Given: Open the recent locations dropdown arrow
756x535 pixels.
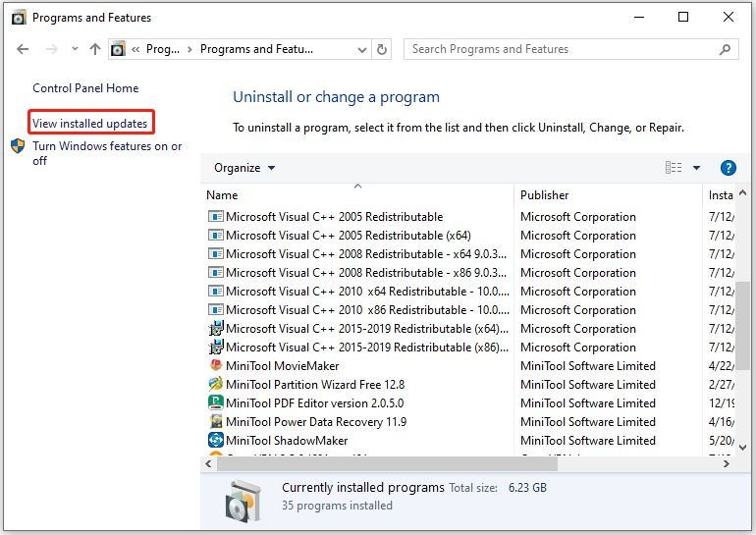Looking at the screenshot, I should [x=74, y=49].
